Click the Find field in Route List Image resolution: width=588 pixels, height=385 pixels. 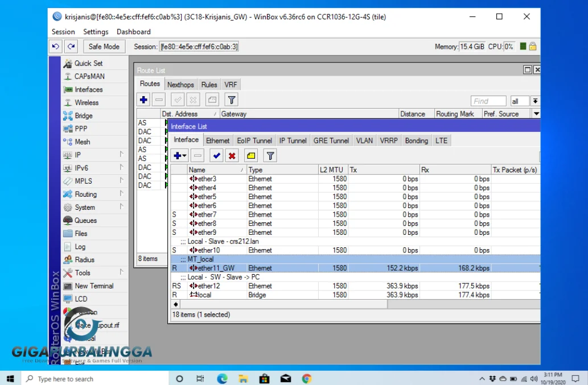tap(488, 101)
